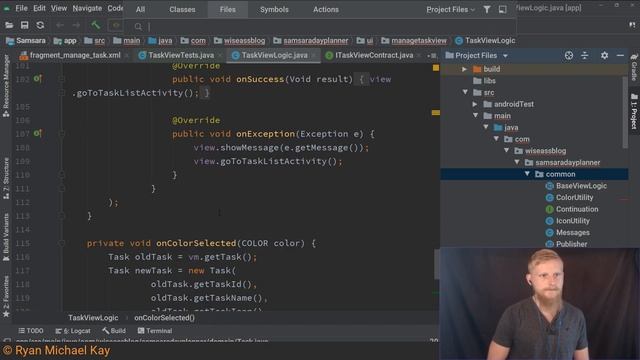Open the File menu

tap(21, 8)
